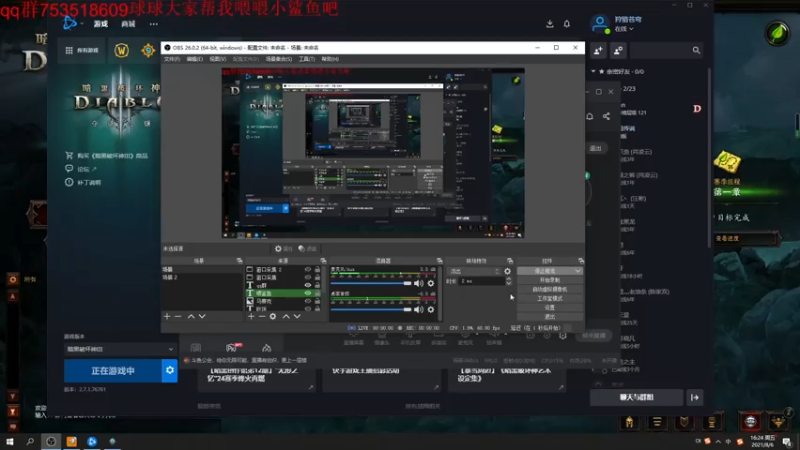Toggle visibility of the second window capture source

pos(308,277)
